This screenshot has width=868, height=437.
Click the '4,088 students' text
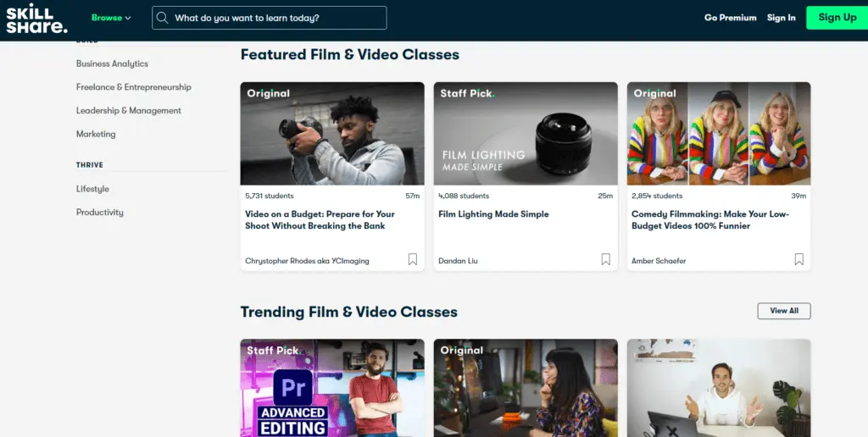pyautogui.click(x=464, y=196)
